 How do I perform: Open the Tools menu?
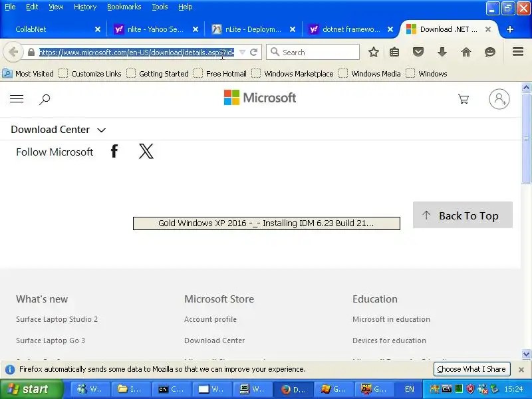(160, 7)
